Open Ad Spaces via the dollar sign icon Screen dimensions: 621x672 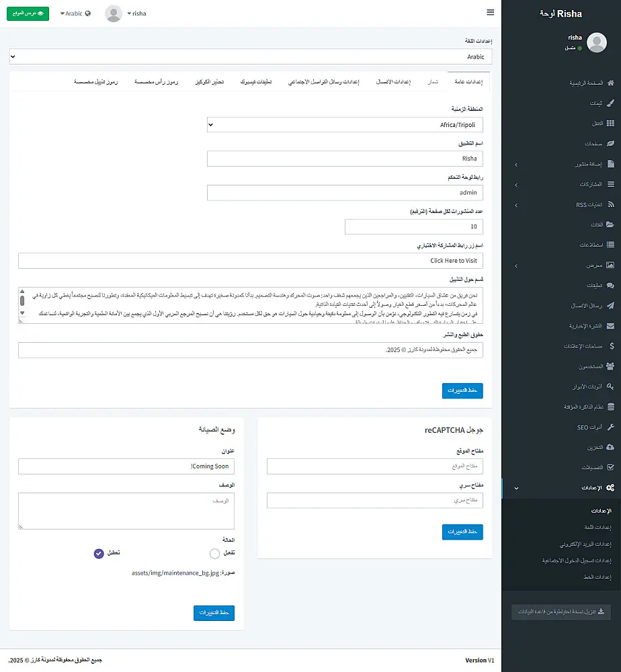pyautogui.click(x=612, y=345)
